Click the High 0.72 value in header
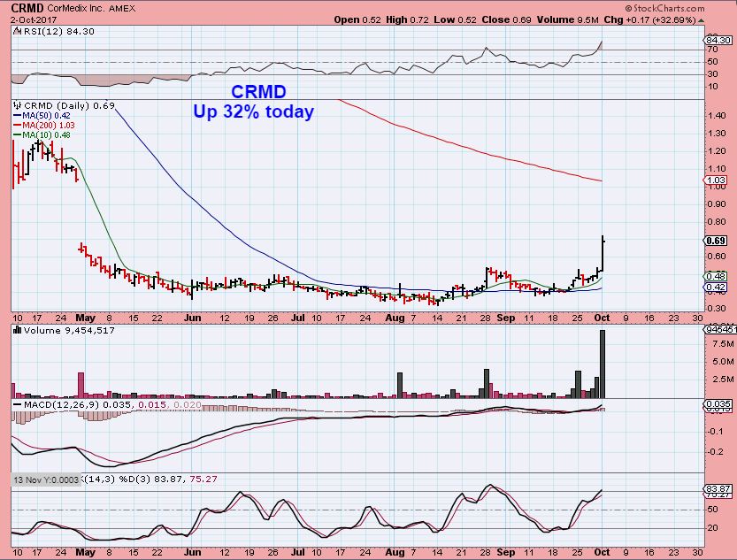This screenshot has height=560, width=737. (407, 20)
